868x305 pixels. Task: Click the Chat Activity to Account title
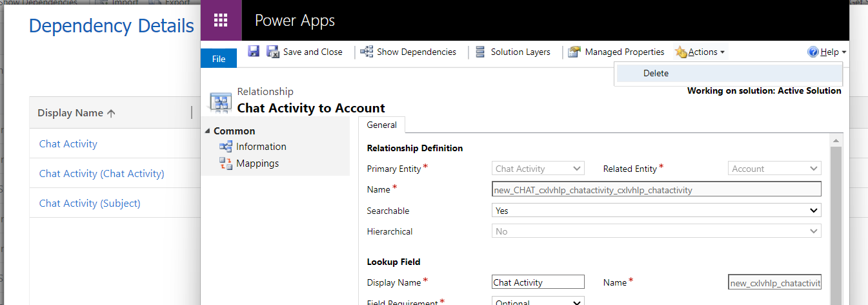[311, 108]
